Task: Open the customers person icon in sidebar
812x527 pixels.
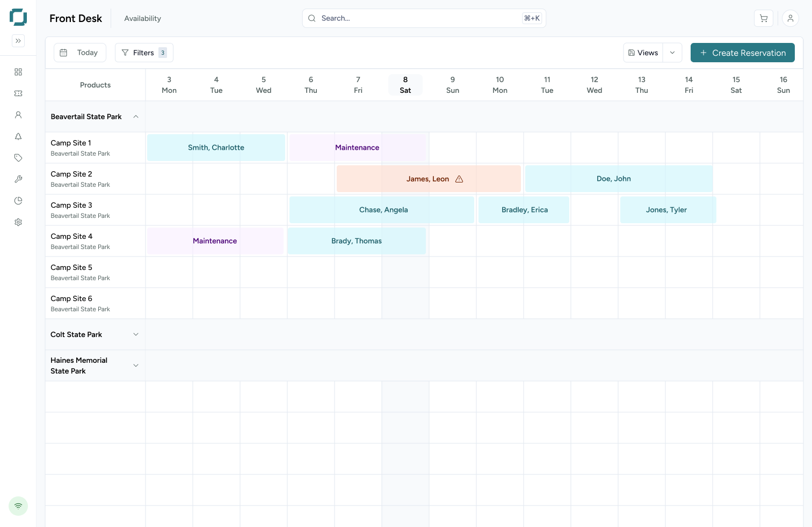Action: pos(18,115)
